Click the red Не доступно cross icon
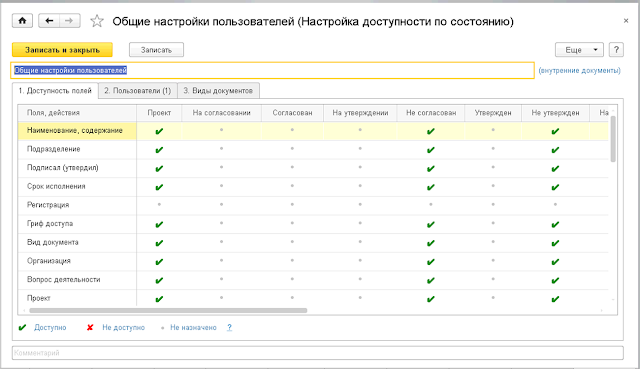Viewport: 640px width, 369px height. point(90,327)
